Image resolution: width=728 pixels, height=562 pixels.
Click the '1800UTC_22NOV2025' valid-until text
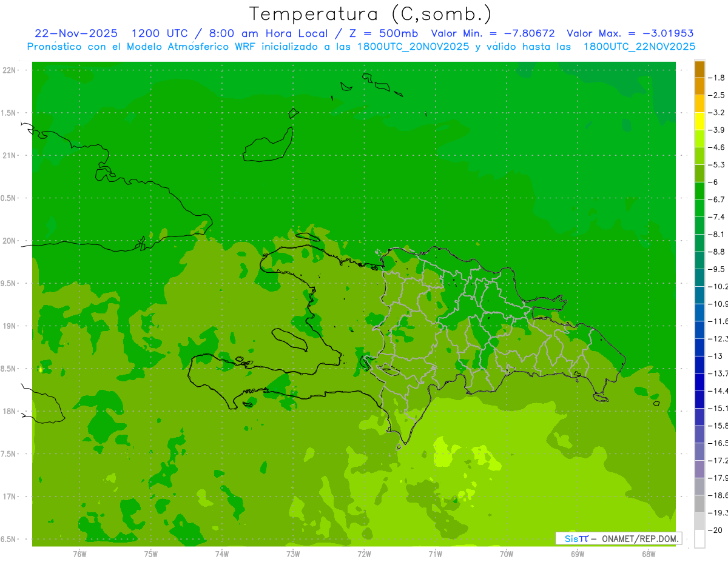pyautogui.click(x=639, y=47)
